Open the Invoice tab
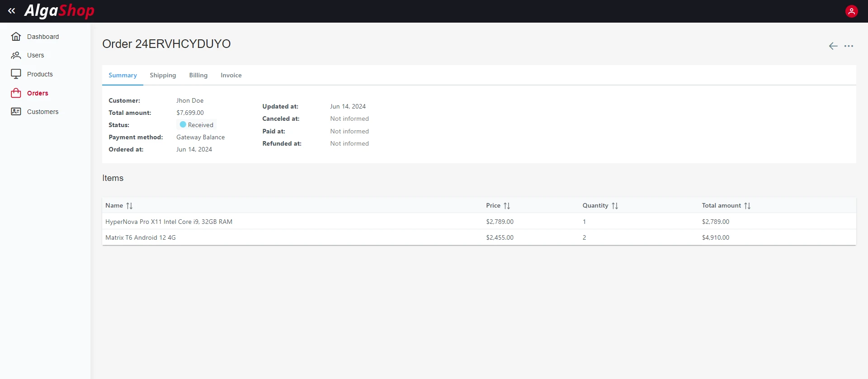The width and height of the screenshot is (868, 379). pyautogui.click(x=231, y=76)
